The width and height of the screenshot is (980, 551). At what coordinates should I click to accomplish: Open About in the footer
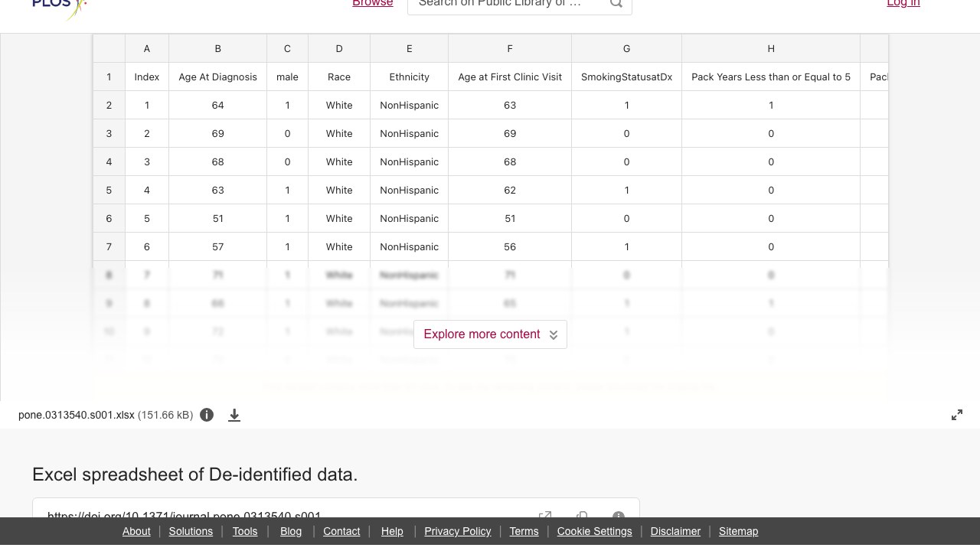click(136, 531)
